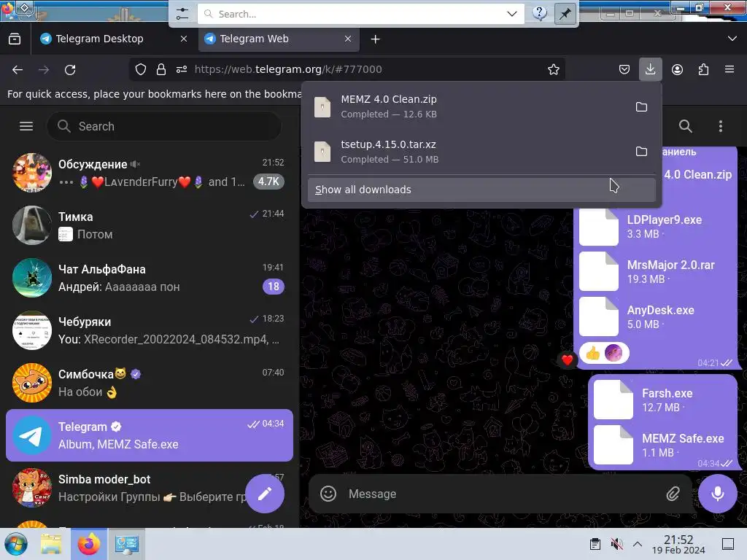Open Firefox account menu
747x560 pixels.
click(677, 69)
